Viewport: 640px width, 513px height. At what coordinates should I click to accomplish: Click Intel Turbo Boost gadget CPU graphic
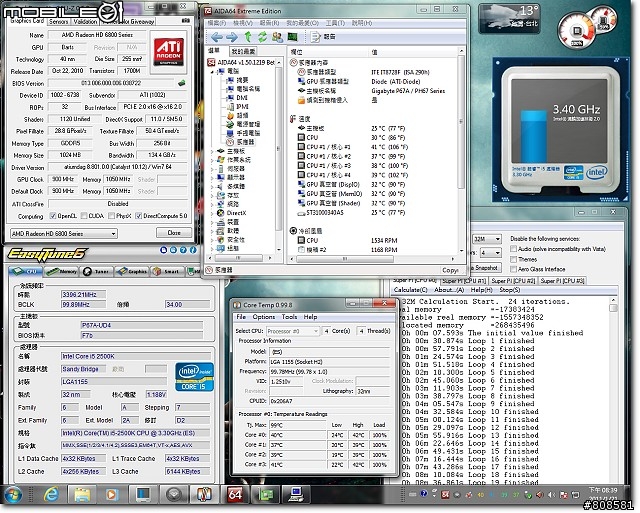[x=560, y=130]
